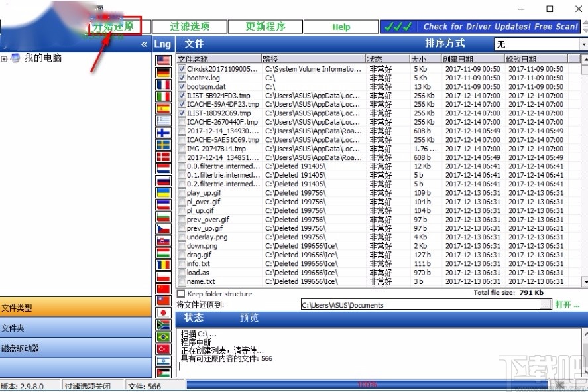Select the German language flag
Image resolution: width=588 pixels, height=392 pixels.
tap(163, 74)
